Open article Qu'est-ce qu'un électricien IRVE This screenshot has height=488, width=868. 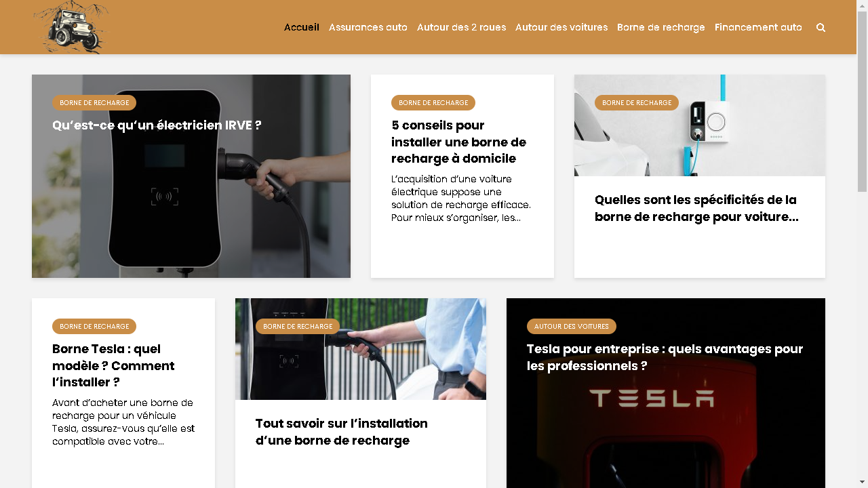(x=157, y=125)
